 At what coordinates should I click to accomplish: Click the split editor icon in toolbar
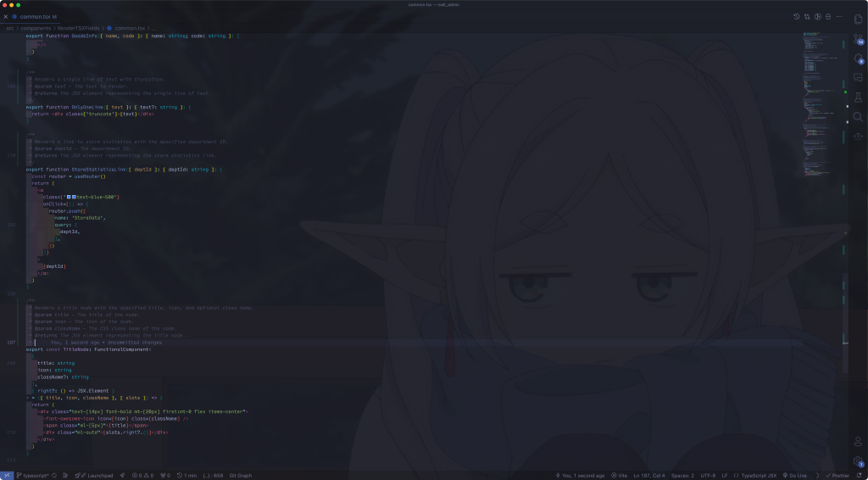[x=828, y=17]
